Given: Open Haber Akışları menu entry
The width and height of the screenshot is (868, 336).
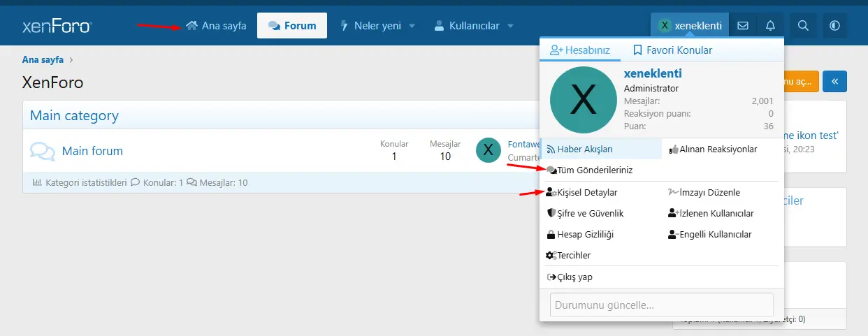Looking at the screenshot, I should click(x=584, y=149).
